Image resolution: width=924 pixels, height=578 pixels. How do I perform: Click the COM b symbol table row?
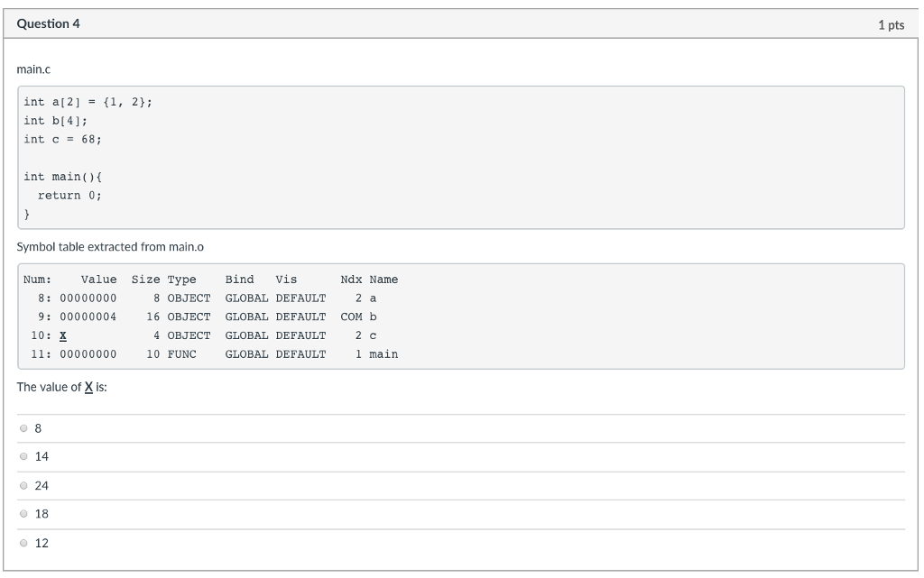click(210, 317)
